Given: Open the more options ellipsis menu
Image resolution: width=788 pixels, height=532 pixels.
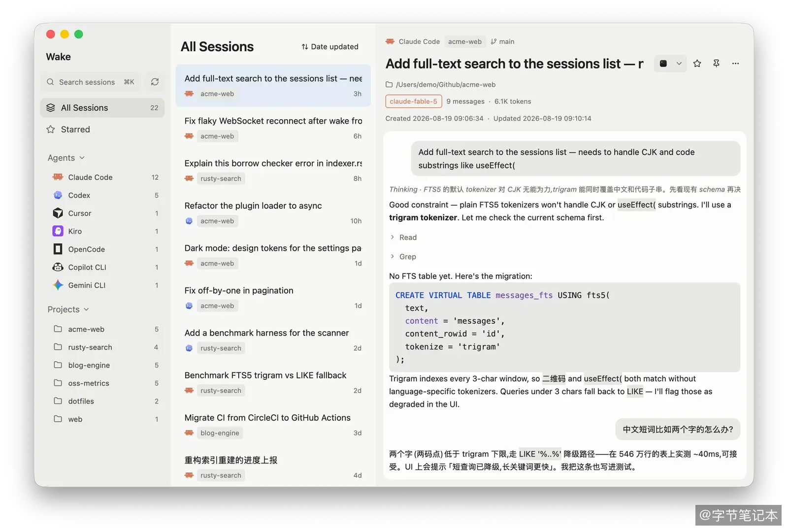Looking at the screenshot, I should click(x=735, y=64).
